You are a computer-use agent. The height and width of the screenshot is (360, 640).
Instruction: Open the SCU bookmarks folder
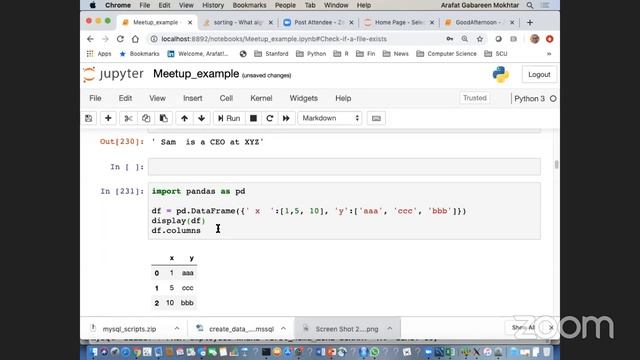[496, 54]
